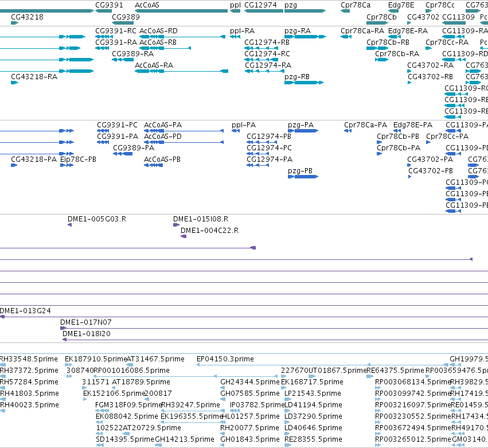Select transcript Cpr78Ca-RA
The width and height of the screenshot is (488, 448).
pyautogui.click(x=362, y=31)
